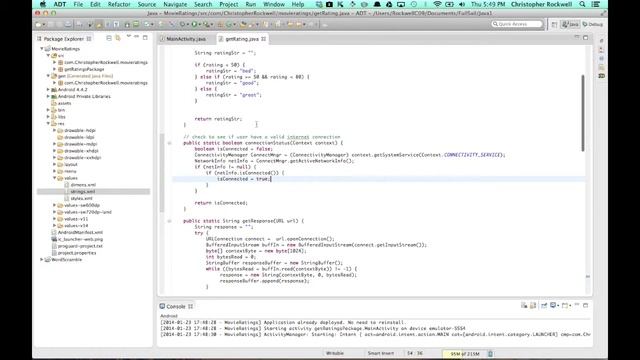The image size is (640, 360).
Task: Focus the Quick Access search field
Action: (x=517, y=24)
